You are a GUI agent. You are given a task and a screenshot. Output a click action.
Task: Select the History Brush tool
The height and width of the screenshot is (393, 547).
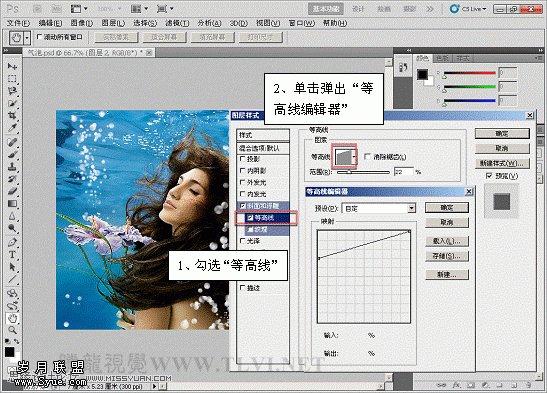12,179
